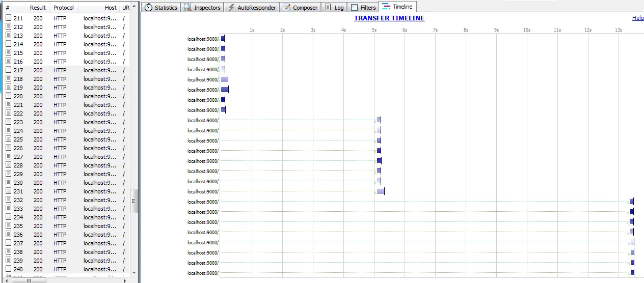Select session 216 document icon
The height and width of the screenshot is (283, 644).
click(x=8, y=62)
